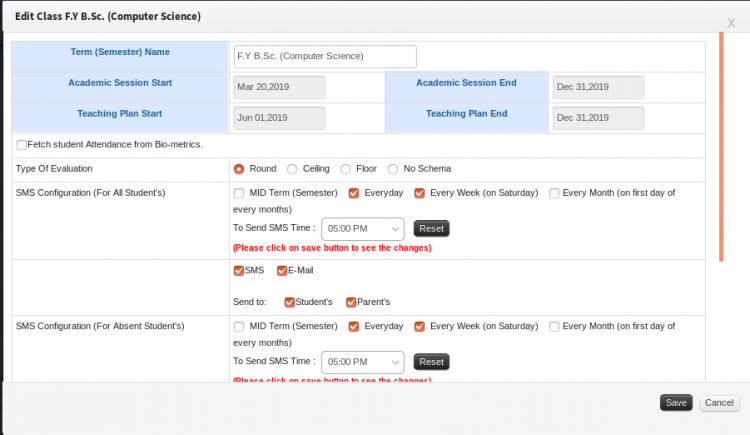The image size is (750, 435).
Task: Click the Type Of Evaluation label
Action: click(54, 169)
